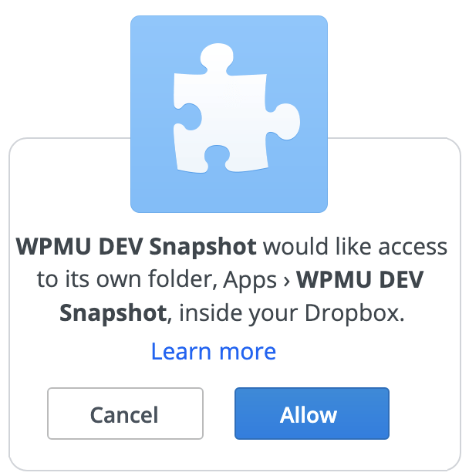Click the Allow button
Image resolution: width=469 pixels, height=476 pixels.
312,414
